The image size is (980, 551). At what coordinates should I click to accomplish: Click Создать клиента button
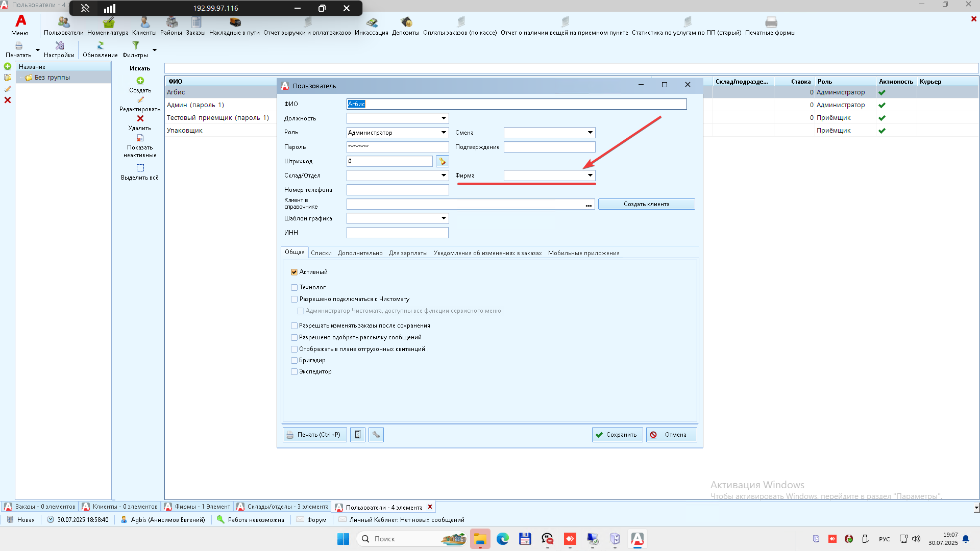coord(646,204)
